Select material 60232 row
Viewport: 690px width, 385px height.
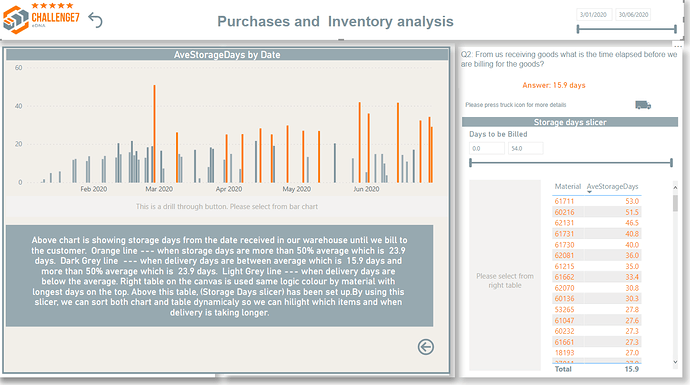tap(596, 331)
